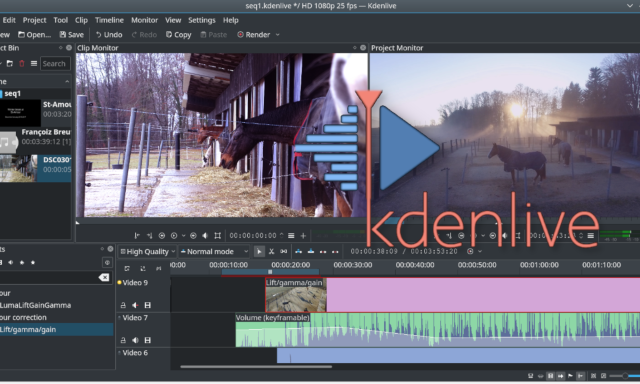Viewport: 640px width, 384px height.
Task: Unmute audio on Video 9 track
Action: click(135, 305)
